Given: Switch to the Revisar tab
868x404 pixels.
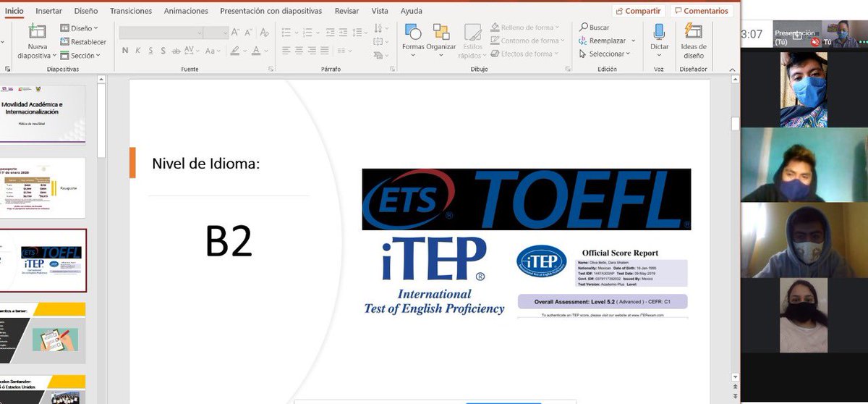Looking at the screenshot, I should (x=347, y=11).
